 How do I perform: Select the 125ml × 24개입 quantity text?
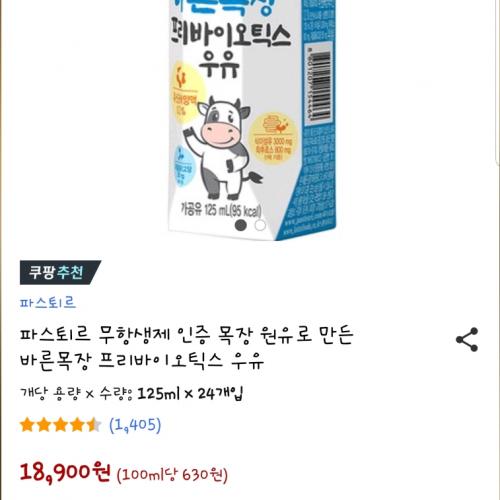(x=190, y=394)
